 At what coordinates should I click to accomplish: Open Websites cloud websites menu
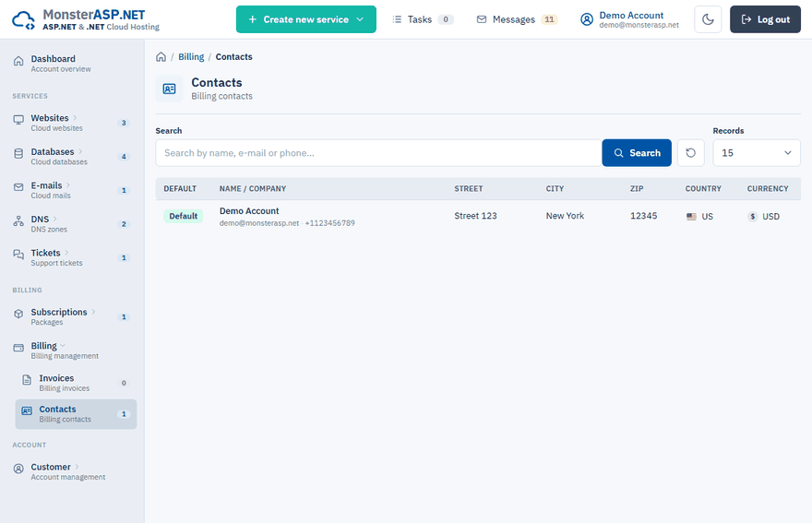tap(73, 123)
